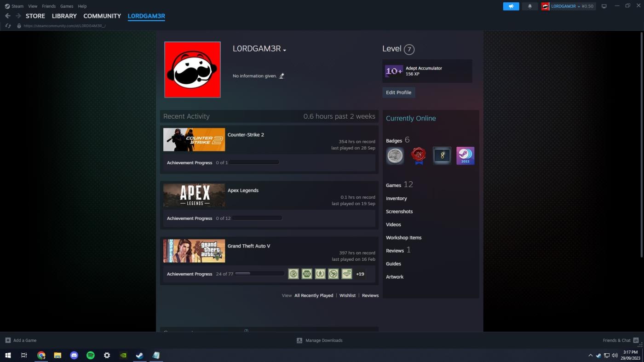Open account dropdown showing ¥0.50

[573, 6]
